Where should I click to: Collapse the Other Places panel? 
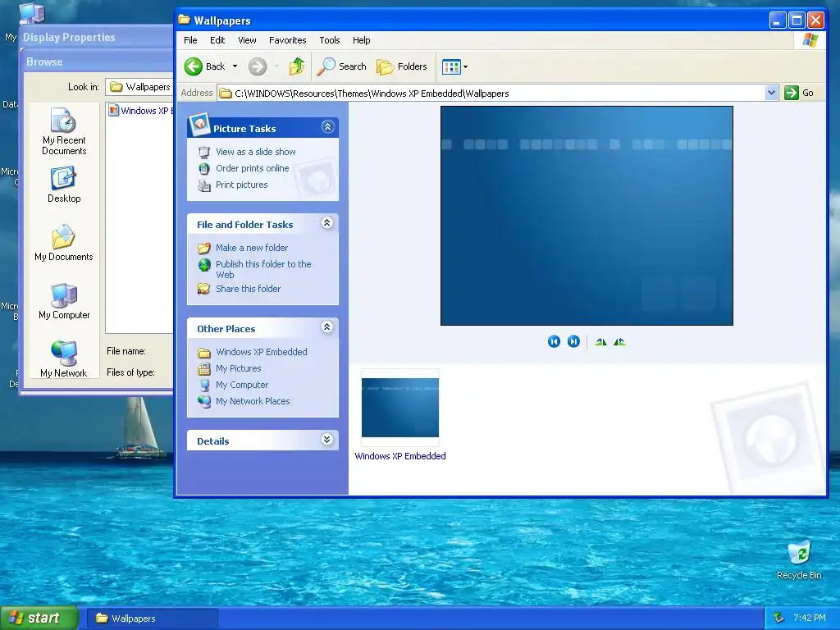[x=326, y=327]
